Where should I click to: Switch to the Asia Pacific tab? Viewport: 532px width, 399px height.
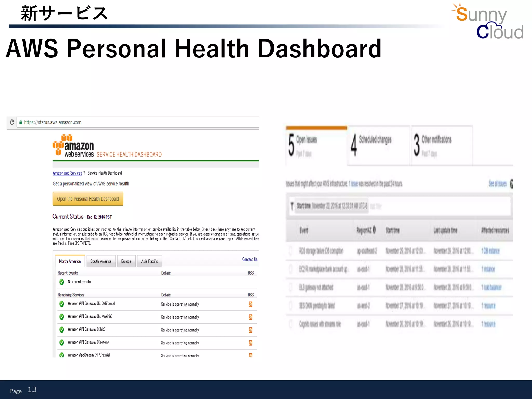[149, 261]
